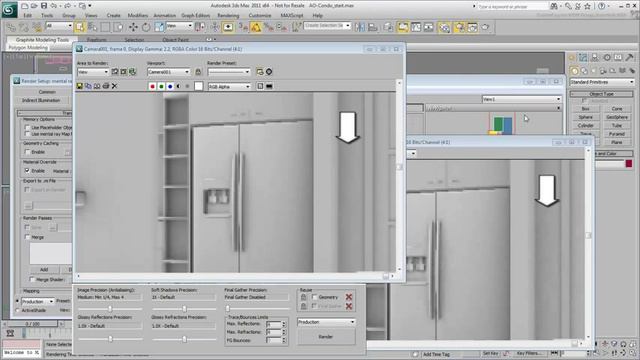The height and width of the screenshot is (360, 640).
Task: Click the object color swatch in Create panel
Action: (629, 164)
